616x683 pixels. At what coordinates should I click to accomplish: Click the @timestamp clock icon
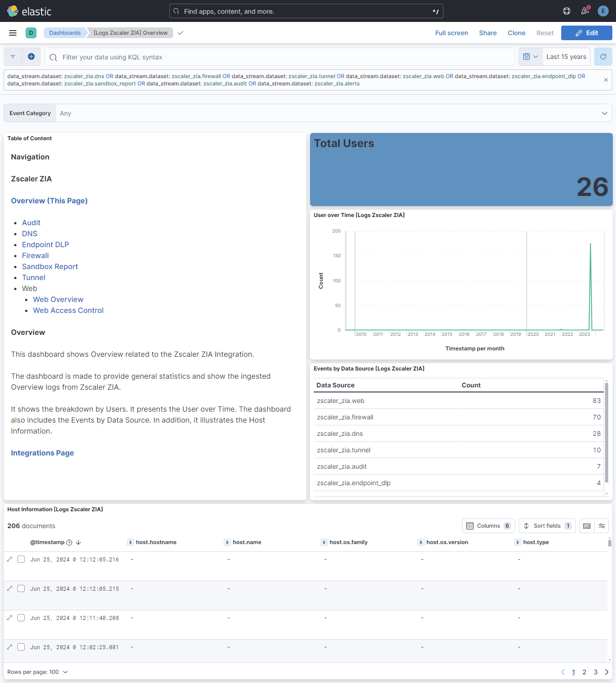pyautogui.click(x=69, y=542)
